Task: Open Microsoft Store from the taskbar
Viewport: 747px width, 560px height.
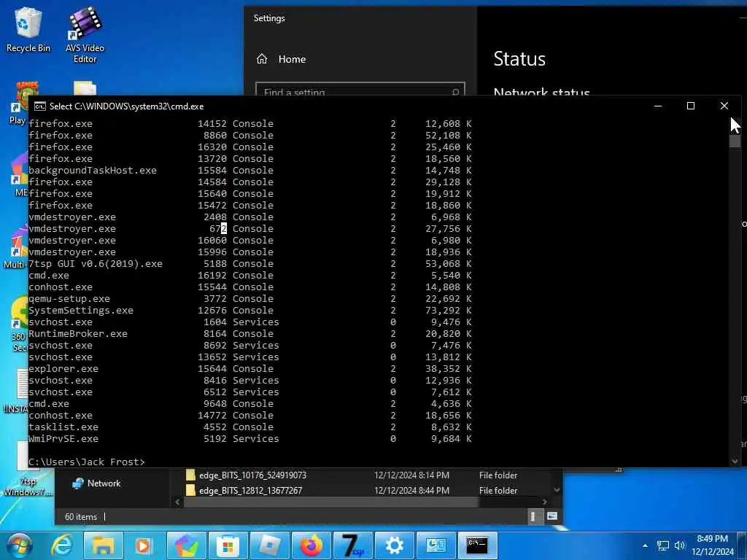Action: (x=228, y=545)
